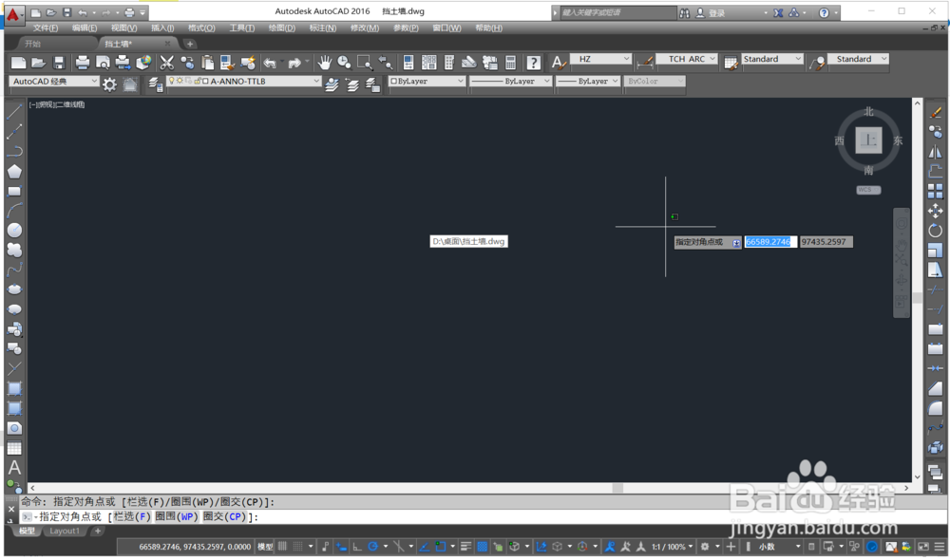Click the Zoom Window icon in toolbar
Image resolution: width=950 pixels, height=560 pixels.
click(365, 63)
